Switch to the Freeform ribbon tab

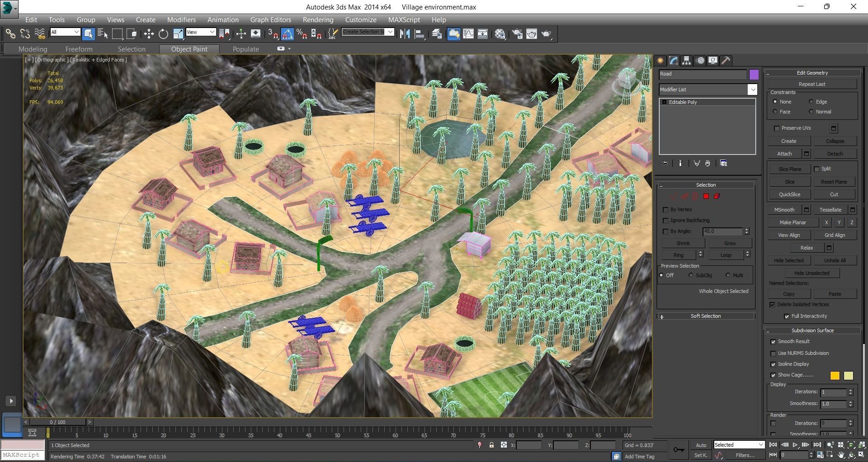click(79, 49)
